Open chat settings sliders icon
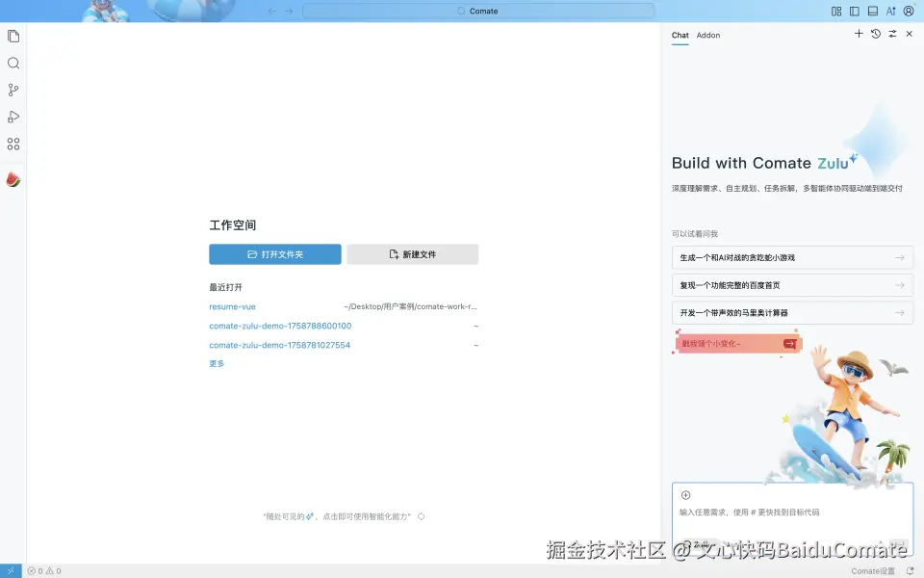The image size is (924, 578). [893, 34]
